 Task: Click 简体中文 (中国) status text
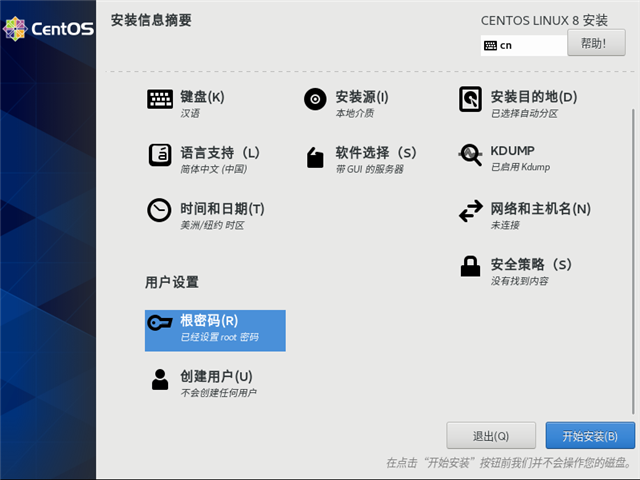[x=214, y=169]
